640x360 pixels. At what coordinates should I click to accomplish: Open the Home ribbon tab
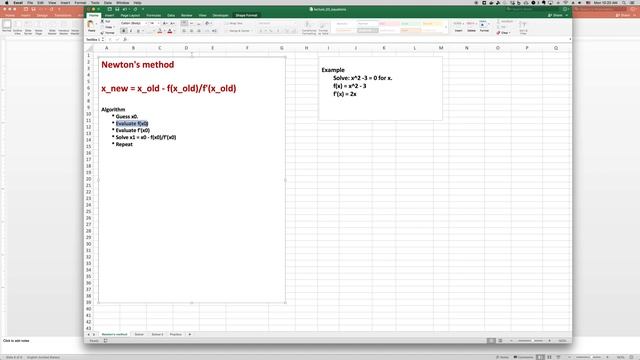click(x=94, y=16)
